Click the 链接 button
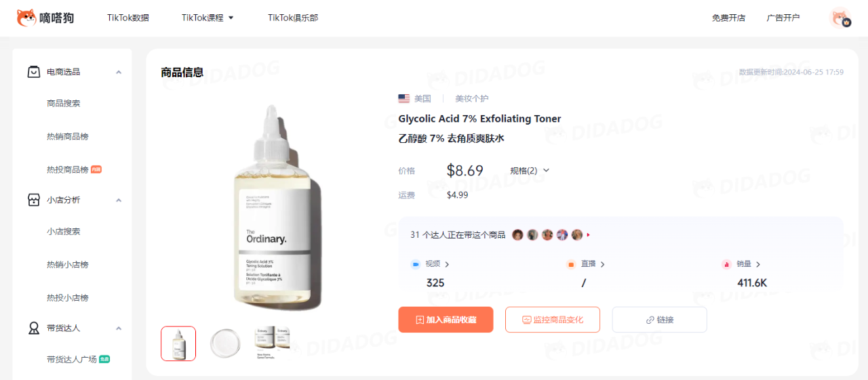Viewport: 868px width, 380px height. (660, 320)
